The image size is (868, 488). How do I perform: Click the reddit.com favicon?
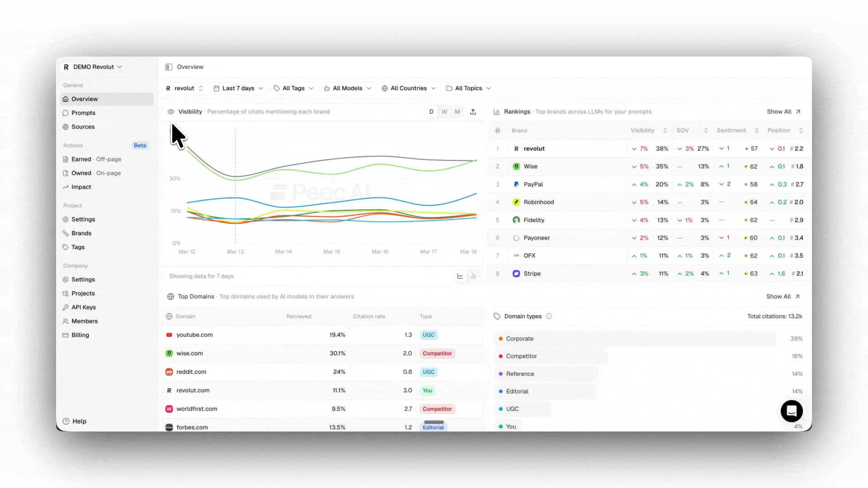169,372
